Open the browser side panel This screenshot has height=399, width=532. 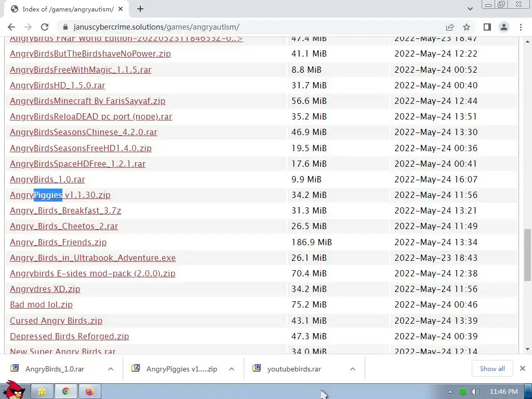(487, 27)
